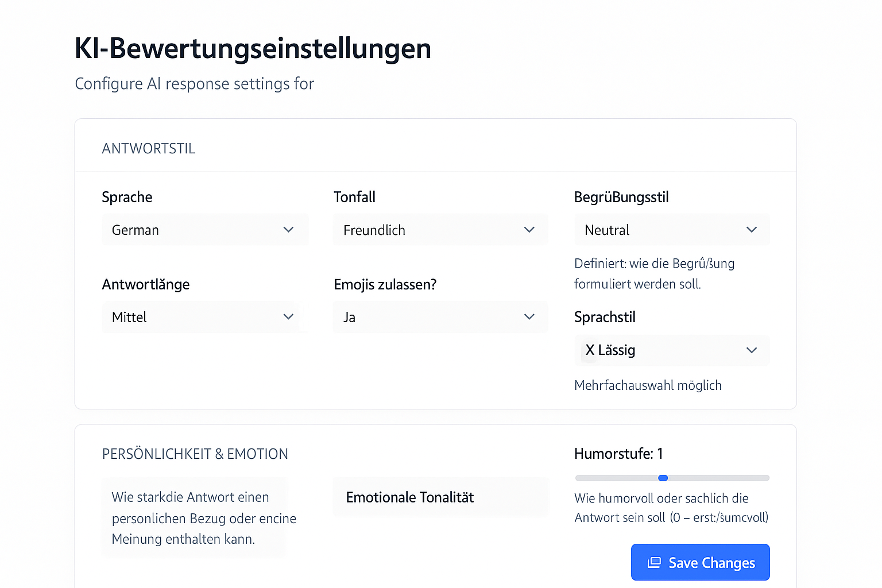
Task: Open the Tonfall dropdown showing Freundlich
Action: tap(431, 230)
